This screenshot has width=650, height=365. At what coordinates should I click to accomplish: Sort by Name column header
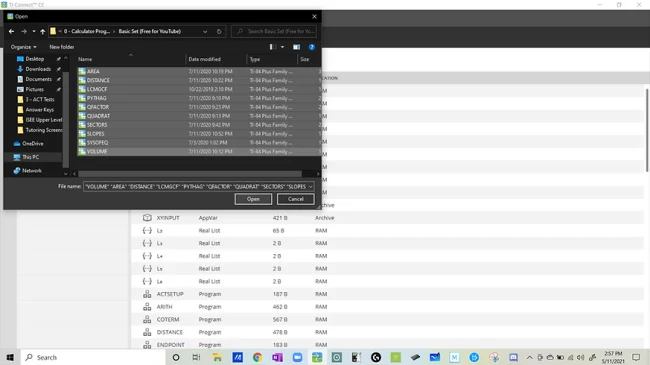(131, 59)
